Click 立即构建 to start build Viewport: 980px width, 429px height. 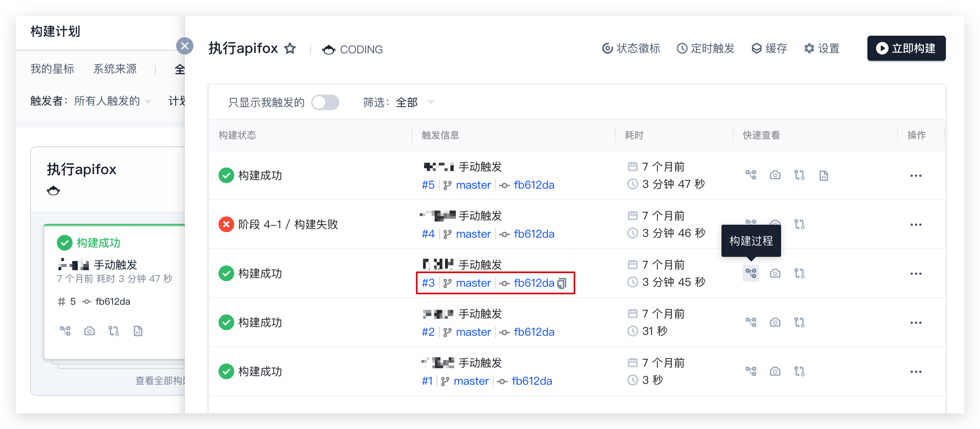pos(906,48)
